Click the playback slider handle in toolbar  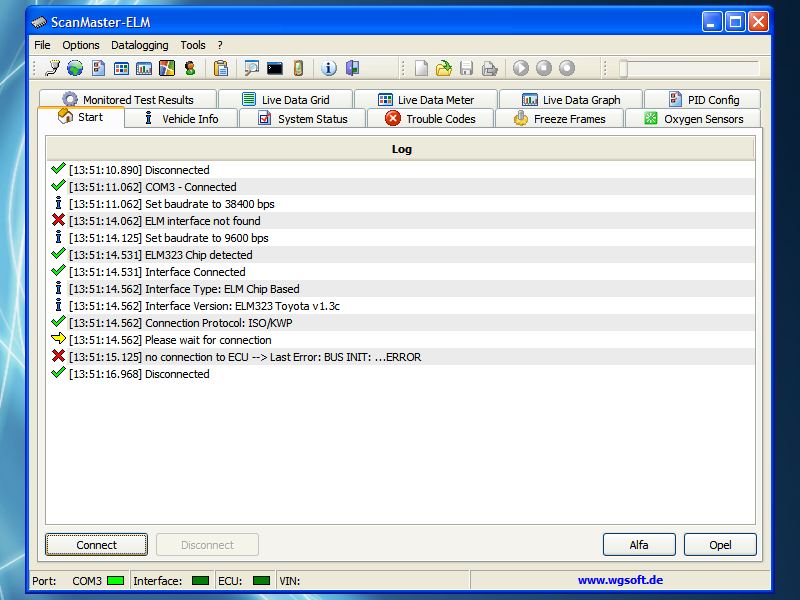pyautogui.click(x=623, y=68)
